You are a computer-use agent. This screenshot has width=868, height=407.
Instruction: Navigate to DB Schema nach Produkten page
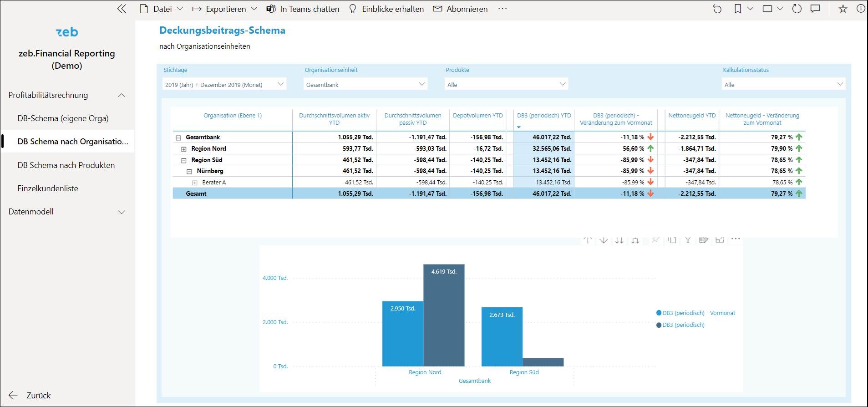tap(66, 165)
